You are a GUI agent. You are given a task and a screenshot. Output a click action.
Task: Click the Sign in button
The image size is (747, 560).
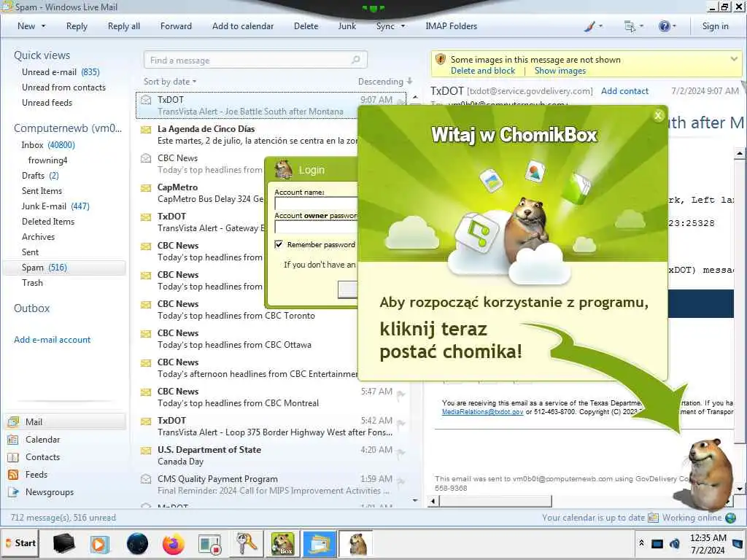(x=715, y=27)
